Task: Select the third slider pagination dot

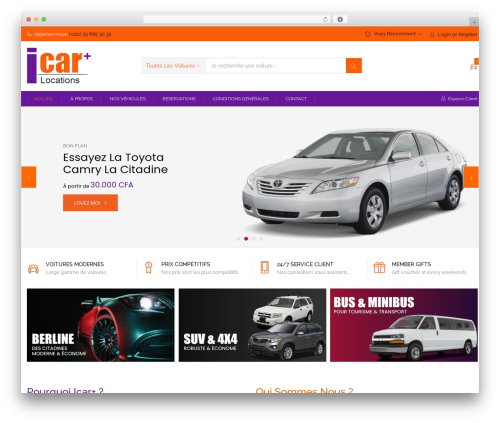Action: 254,239
